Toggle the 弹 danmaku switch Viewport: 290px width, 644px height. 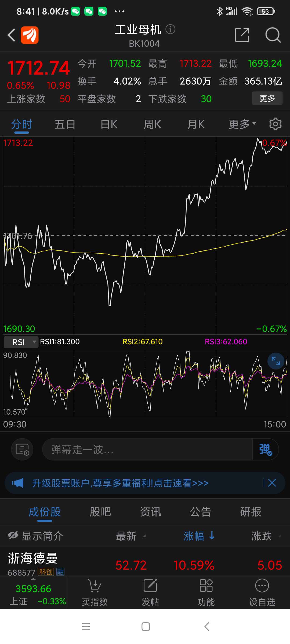[265, 449]
